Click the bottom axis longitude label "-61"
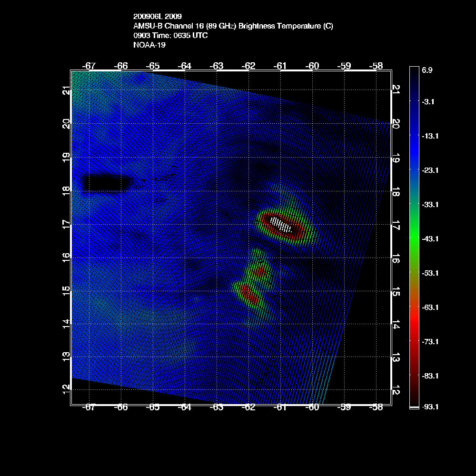The height and width of the screenshot is (476, 476). (x=280, y=407)
